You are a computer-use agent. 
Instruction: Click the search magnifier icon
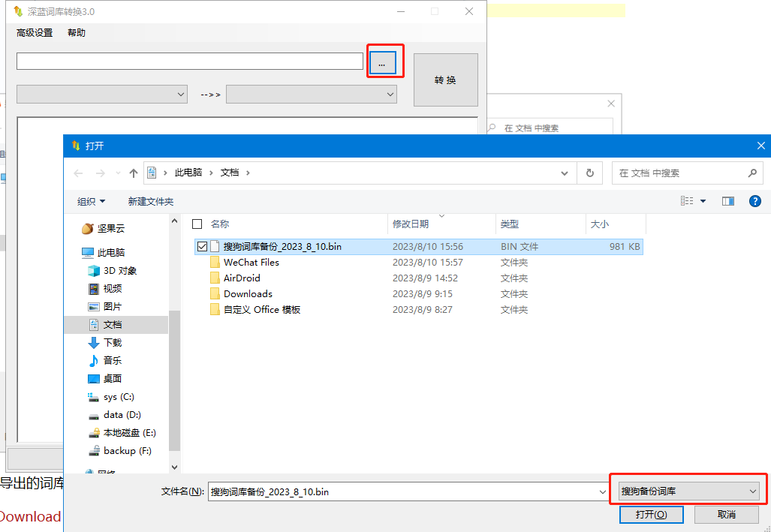click(x=752, y=173)
